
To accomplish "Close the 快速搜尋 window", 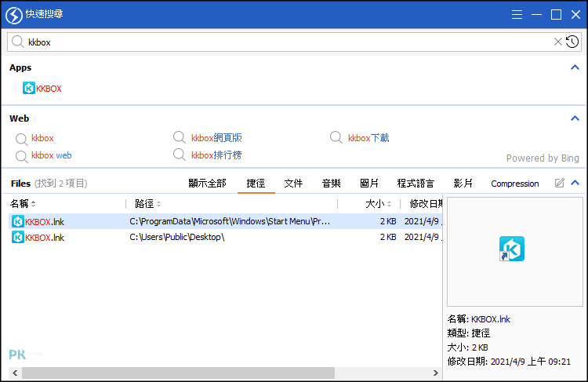I will click(x=575, y=15).
